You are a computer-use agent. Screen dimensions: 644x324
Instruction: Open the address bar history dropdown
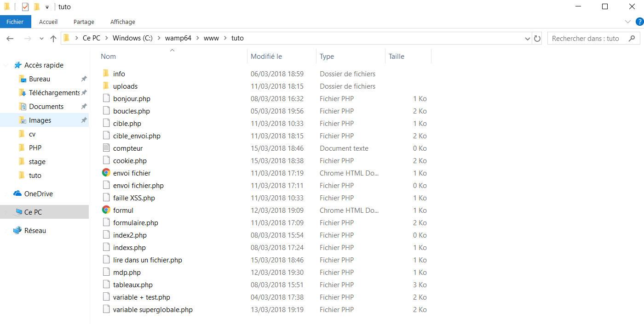point(527,39)
